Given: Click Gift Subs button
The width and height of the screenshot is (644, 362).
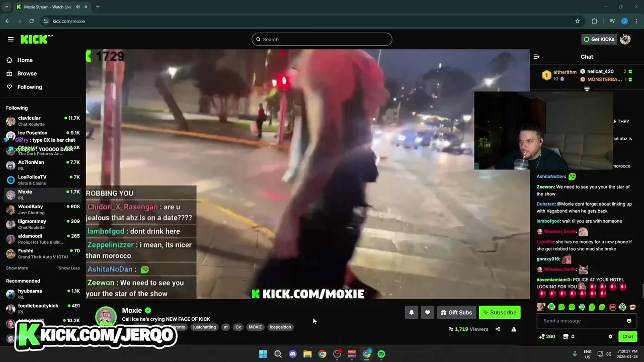Looking at the screenshot, I should click(x=456, y=312).
